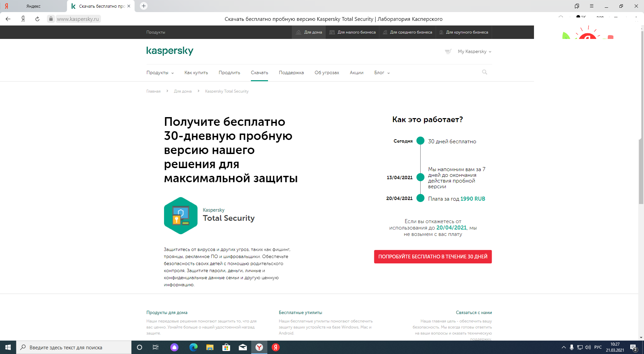Screen dimensions: 644x354
Task: Open the Yandex Browser hamburger menu
Action: pyautogui.click(x=592, y=6)
